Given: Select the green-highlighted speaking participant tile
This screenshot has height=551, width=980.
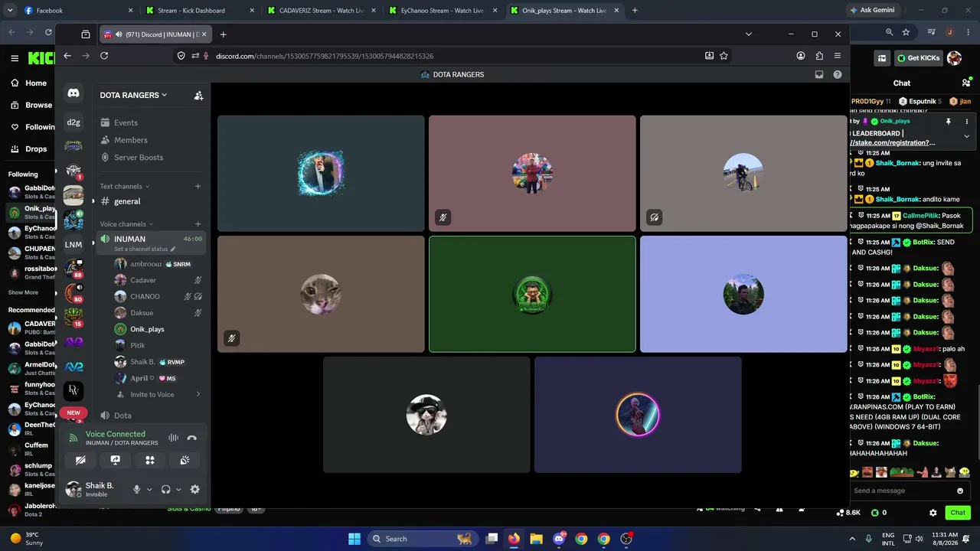Looking at the screenshot, I should tap(532, 294).
